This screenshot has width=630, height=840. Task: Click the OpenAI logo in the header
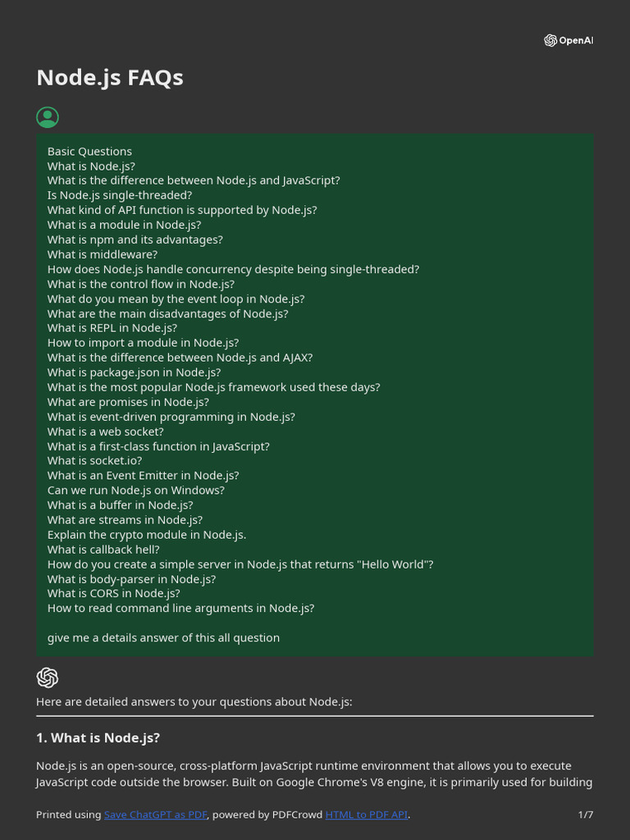[x=568, y=40]
